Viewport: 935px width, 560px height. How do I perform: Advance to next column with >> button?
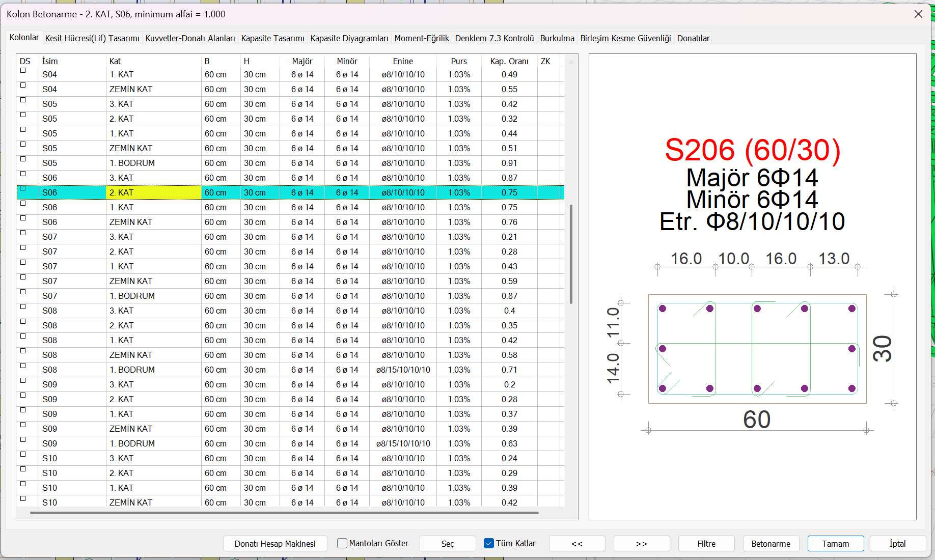[x=641, y=544]
